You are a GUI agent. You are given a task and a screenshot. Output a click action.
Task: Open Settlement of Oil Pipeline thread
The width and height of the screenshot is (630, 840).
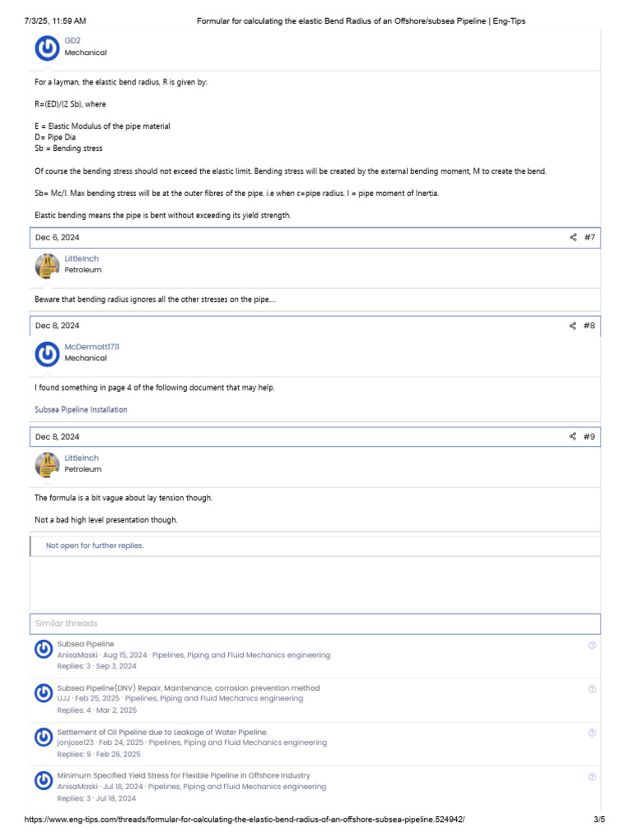(x=162, y=732)
